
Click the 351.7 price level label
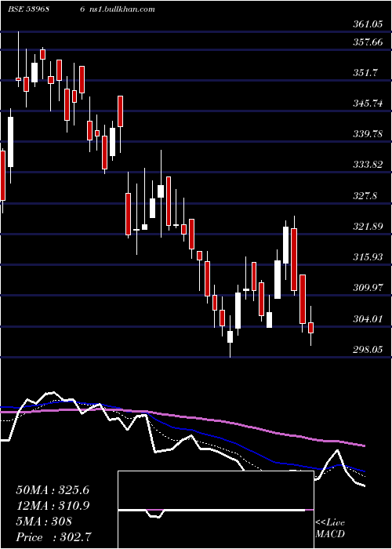365,73
